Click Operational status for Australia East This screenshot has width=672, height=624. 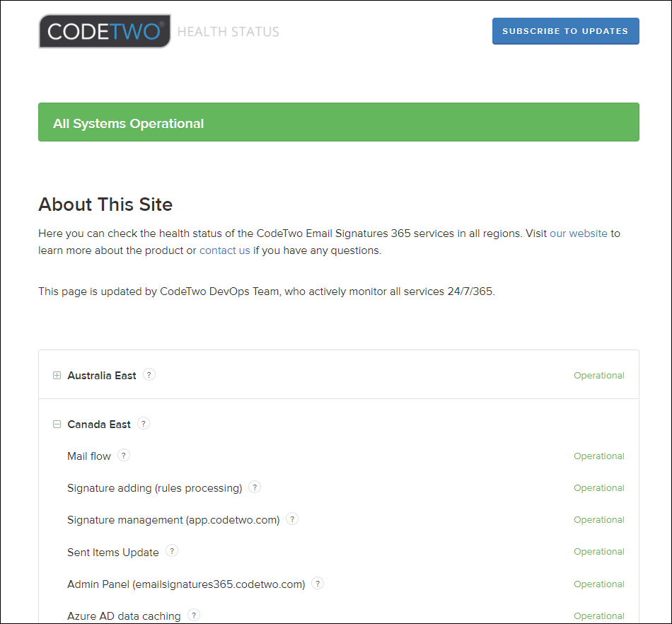click(x=598, y=376)
